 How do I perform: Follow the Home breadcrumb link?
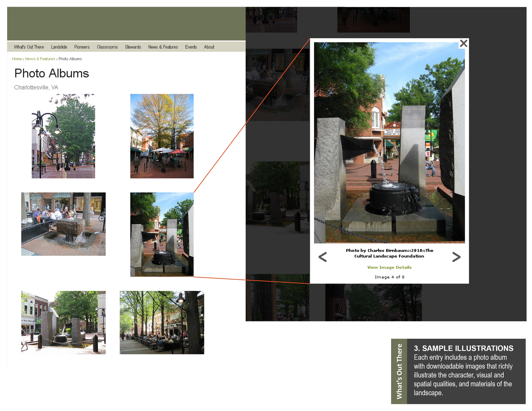[x=17, y=59]
